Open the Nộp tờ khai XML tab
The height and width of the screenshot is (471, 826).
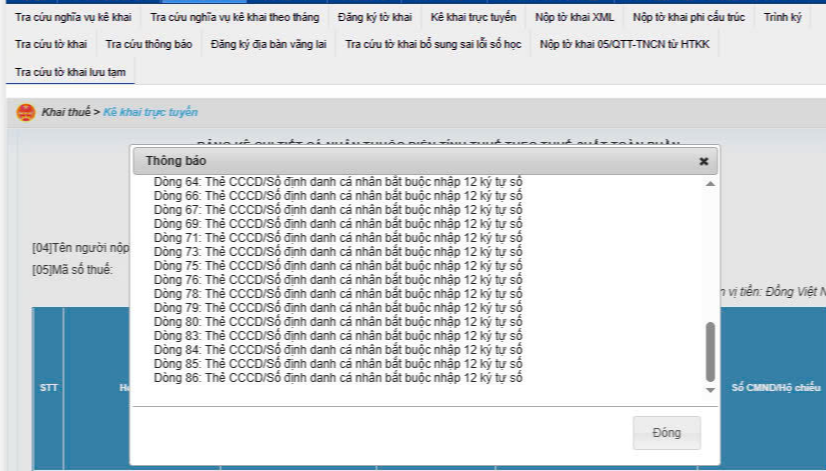[574, 18]
